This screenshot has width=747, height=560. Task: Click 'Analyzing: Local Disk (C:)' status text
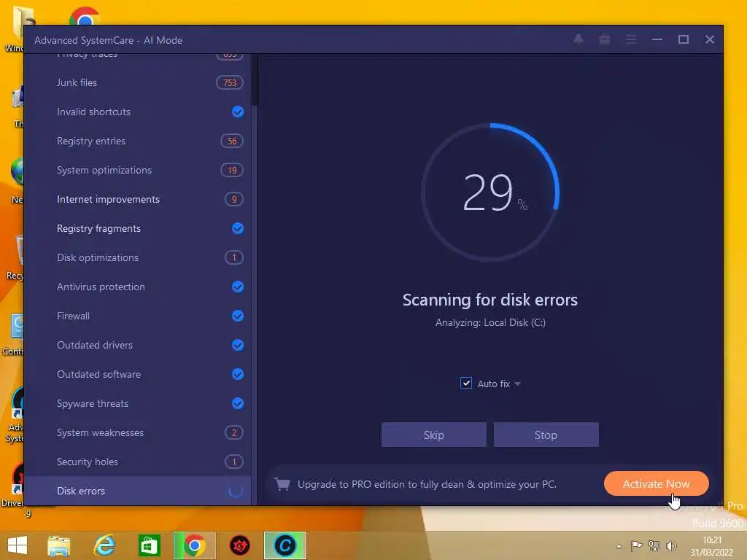[490, 323]
